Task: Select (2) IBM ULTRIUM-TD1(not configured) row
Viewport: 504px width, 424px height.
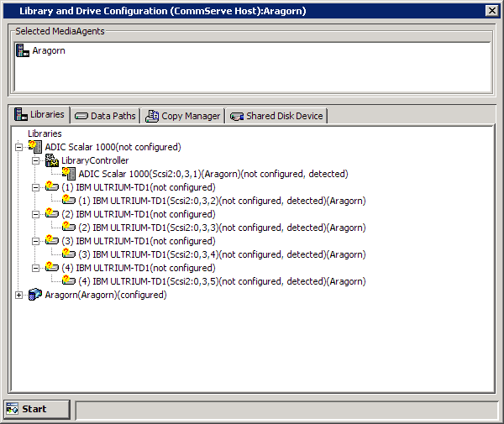Action: click(139, 214)
